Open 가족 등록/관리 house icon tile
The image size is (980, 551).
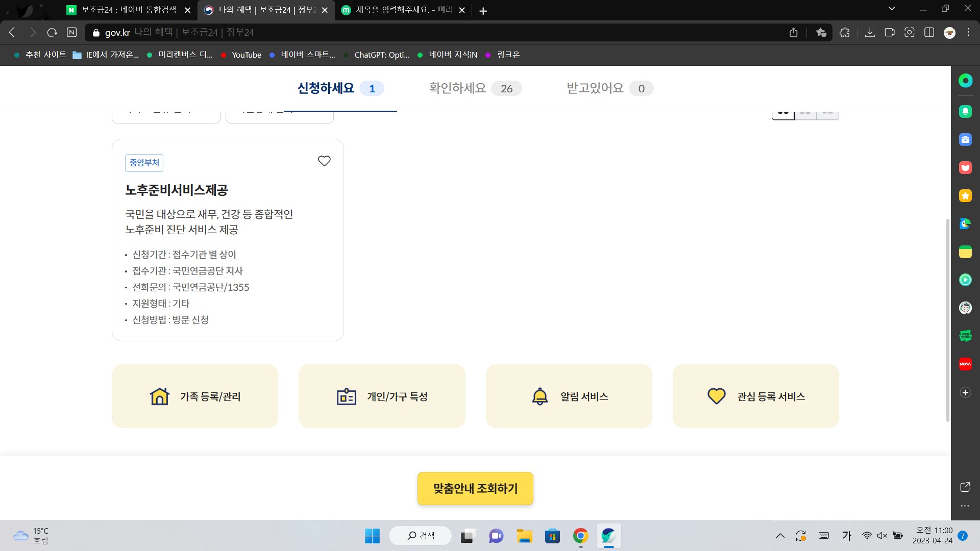click(195, 396)
